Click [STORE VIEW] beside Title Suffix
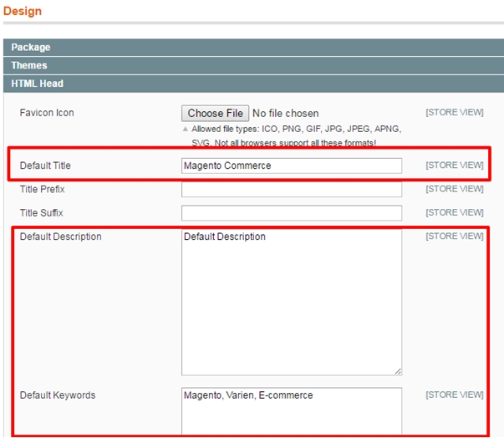504x438 pixels. (455, 213)
